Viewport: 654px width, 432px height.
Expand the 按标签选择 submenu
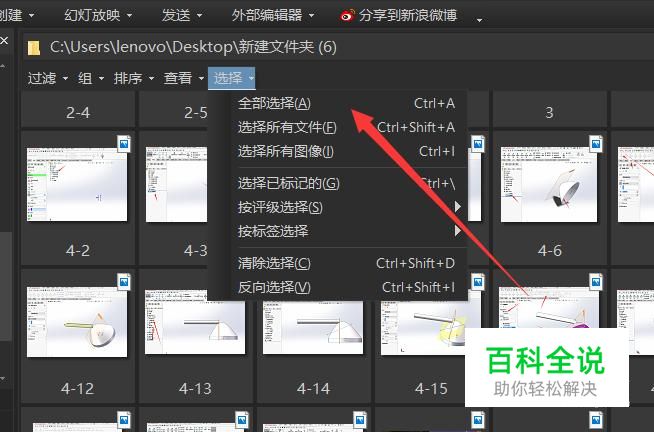tap(347, 231)
